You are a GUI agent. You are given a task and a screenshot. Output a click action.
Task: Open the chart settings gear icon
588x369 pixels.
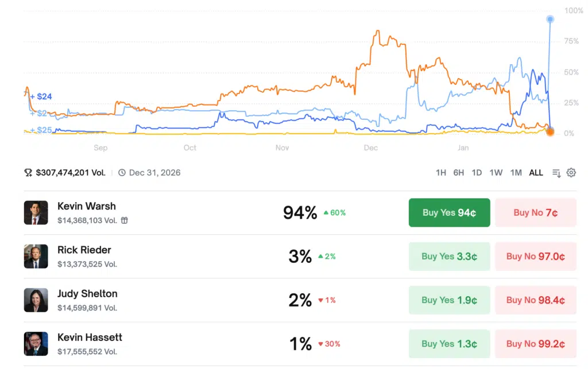(571, 173)
